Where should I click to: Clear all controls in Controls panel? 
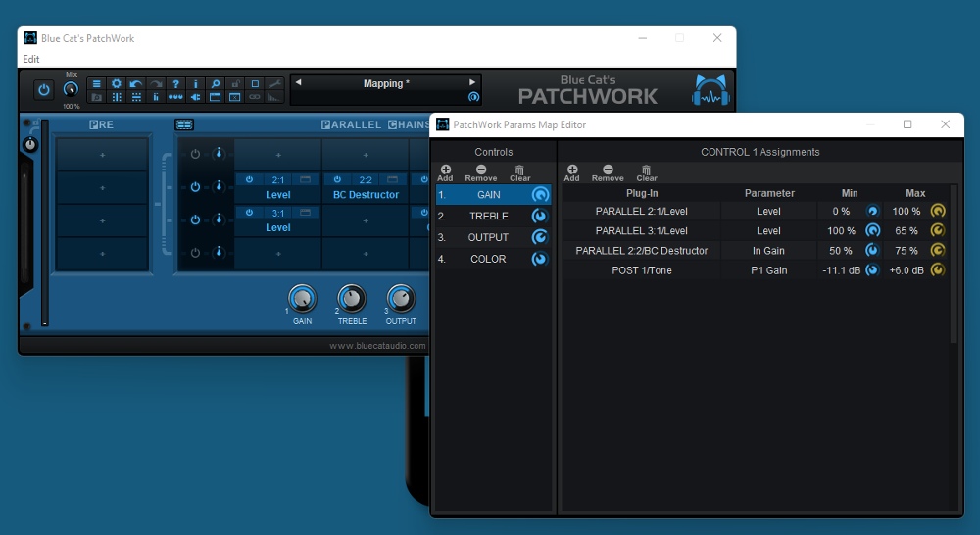point(519,173)
